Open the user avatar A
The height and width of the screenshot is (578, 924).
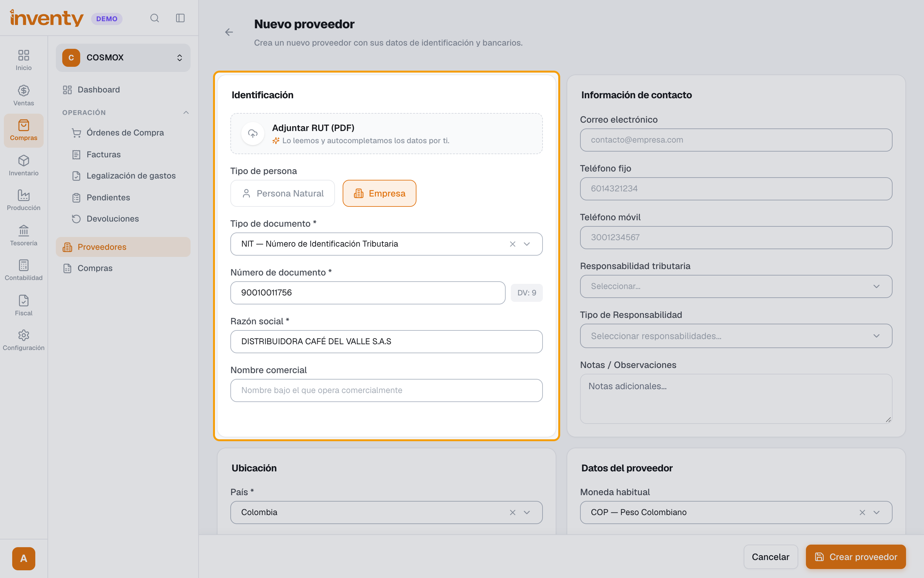[24, 558]
